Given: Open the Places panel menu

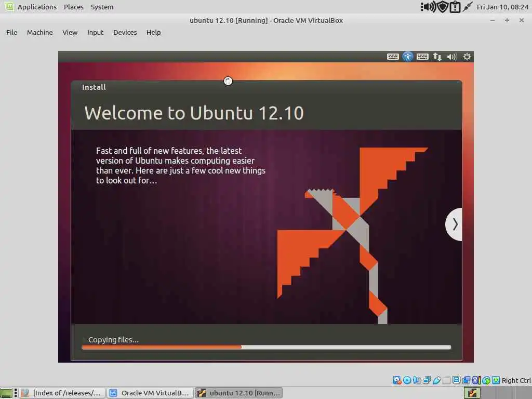Looking at the screenshot, I should [73, 7].
